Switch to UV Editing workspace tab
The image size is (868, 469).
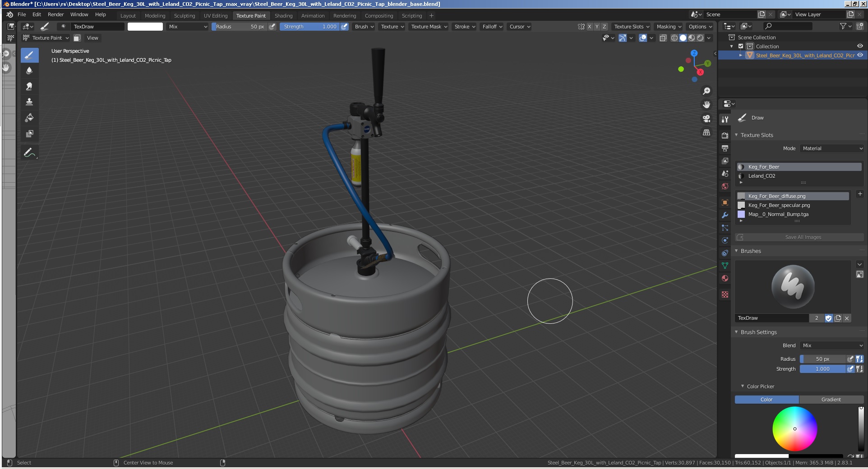[216, 16]
